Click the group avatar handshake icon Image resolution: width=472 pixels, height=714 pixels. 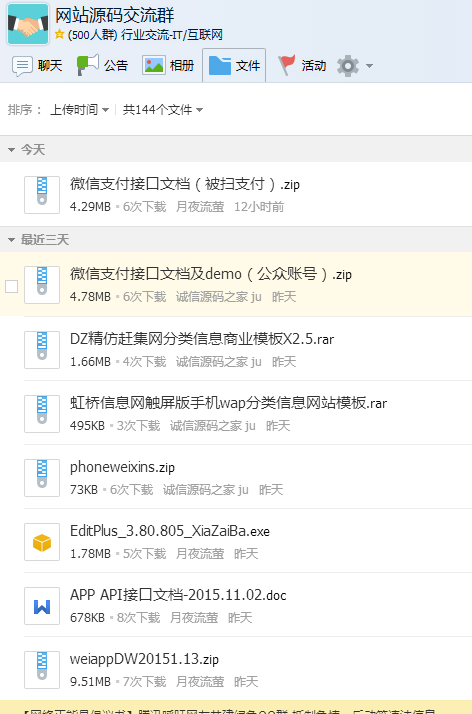tap(28, 24)
